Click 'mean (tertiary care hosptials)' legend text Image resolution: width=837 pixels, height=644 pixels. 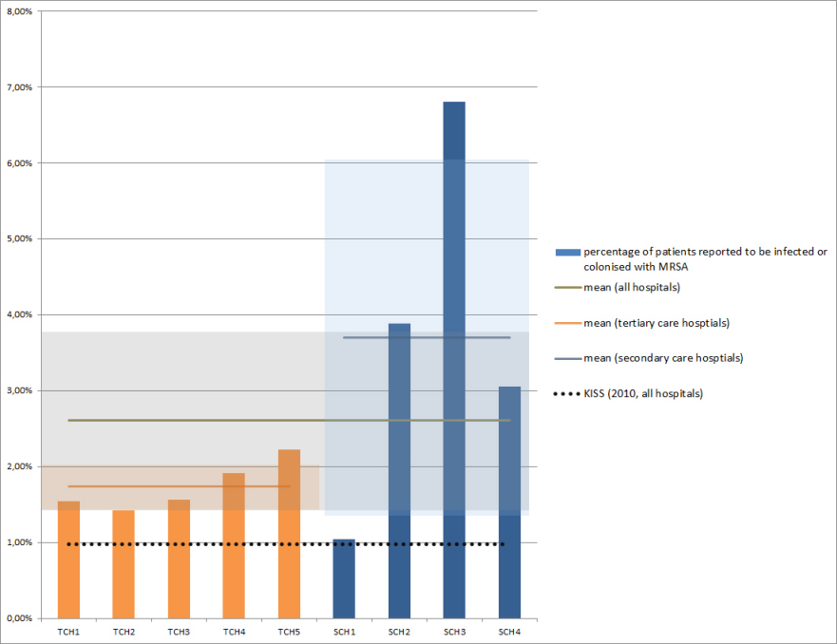(x=656, y=323)
